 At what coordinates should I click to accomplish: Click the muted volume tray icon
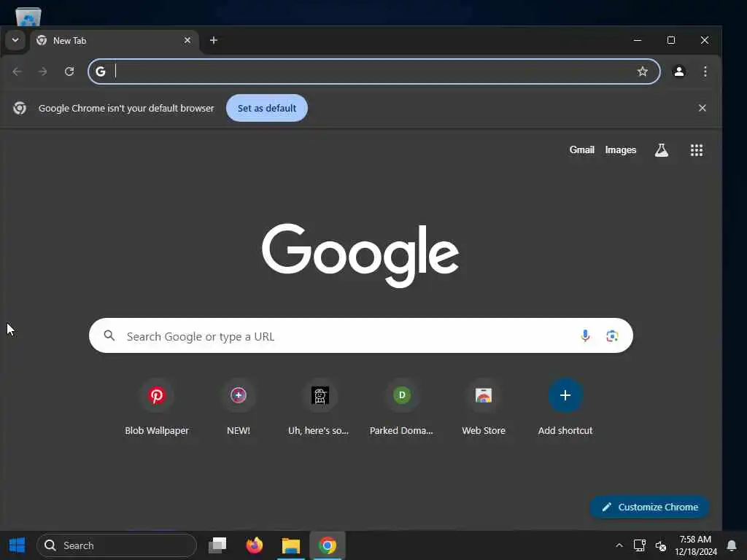pos(661,545)
